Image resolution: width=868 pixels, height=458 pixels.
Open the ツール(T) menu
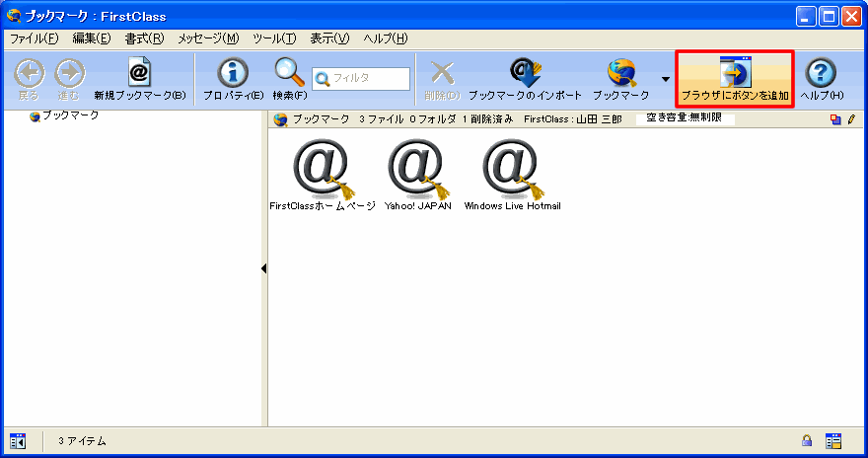273,38
